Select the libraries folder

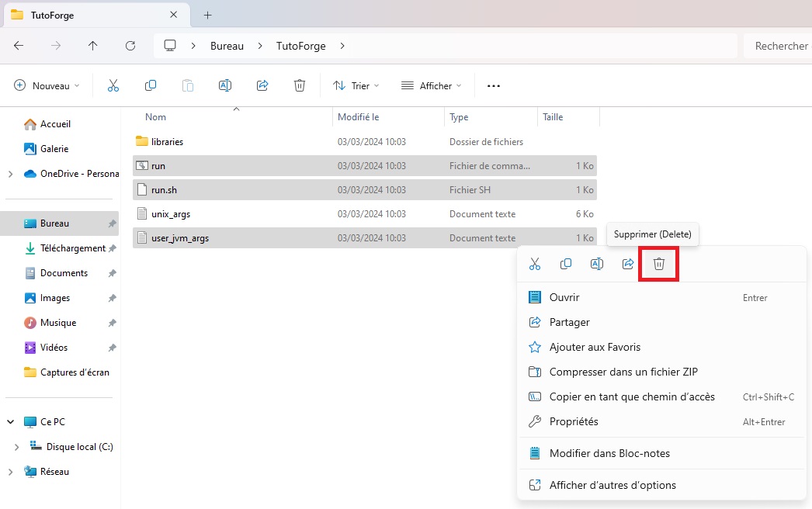pyautogui.click(x=365, y=142)
